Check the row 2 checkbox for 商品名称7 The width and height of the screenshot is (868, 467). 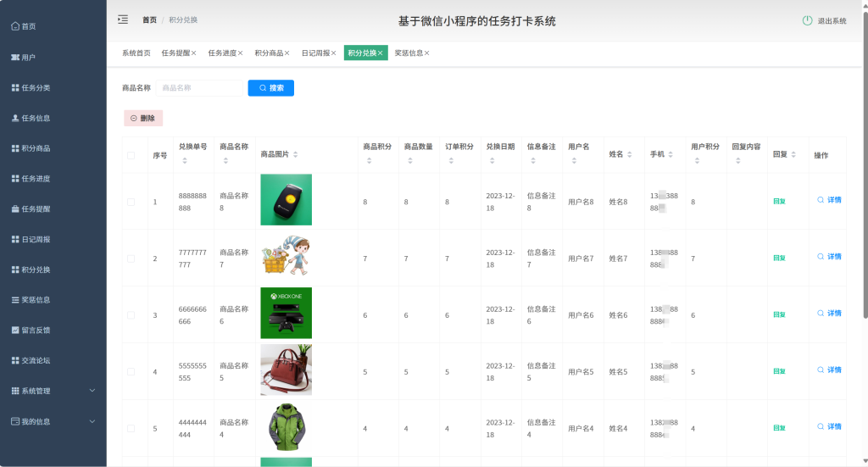coord(131,259)
